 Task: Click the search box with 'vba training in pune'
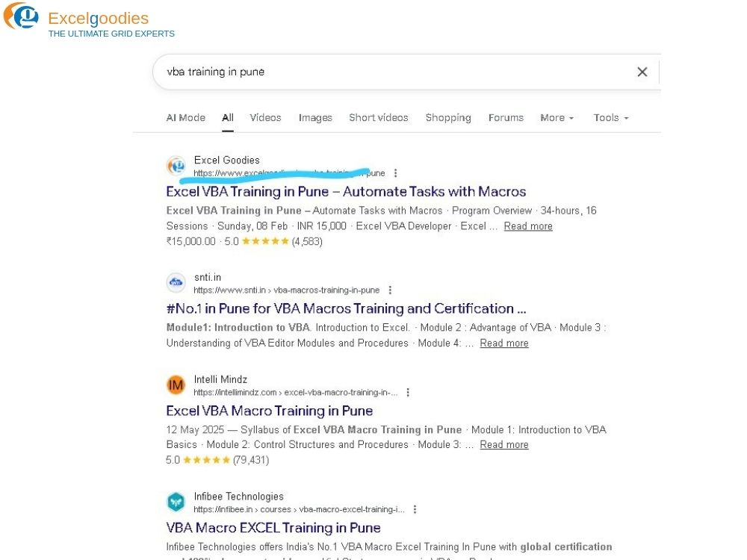click(388, 72)
